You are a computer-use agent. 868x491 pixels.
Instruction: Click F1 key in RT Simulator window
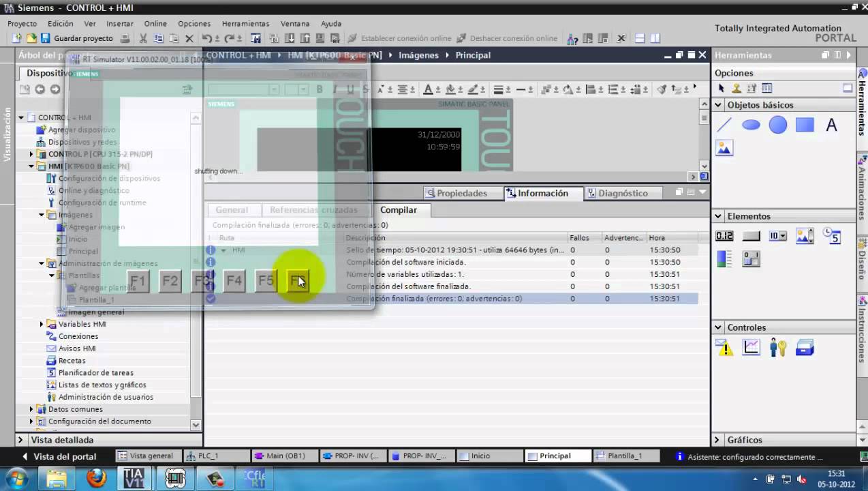138,280
